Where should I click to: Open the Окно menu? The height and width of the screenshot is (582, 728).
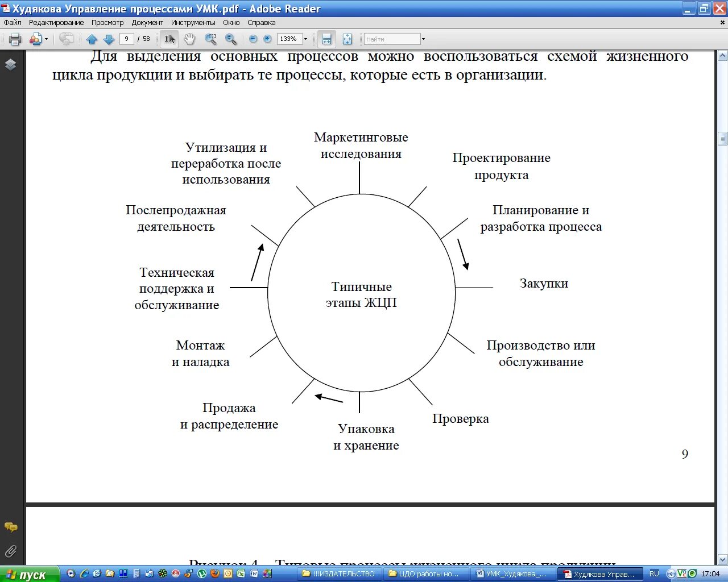point(231,23)
